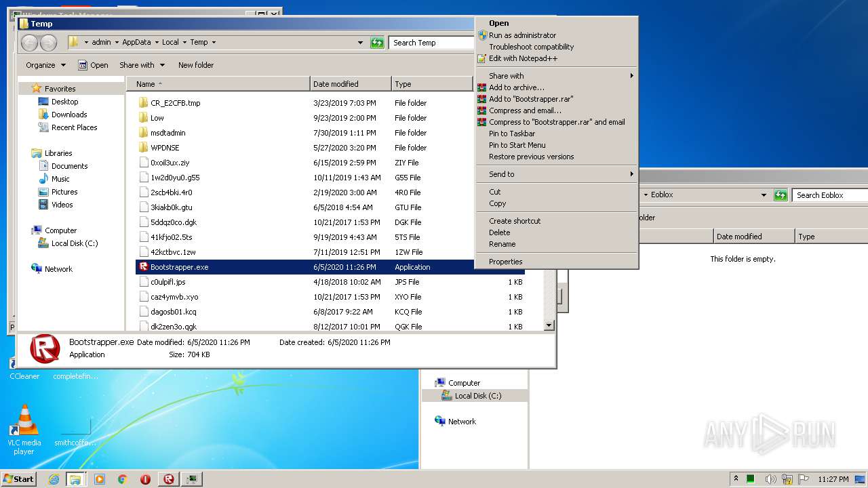
Task: Open Recent Places under Favorites
Action: (x=74, y=127)
